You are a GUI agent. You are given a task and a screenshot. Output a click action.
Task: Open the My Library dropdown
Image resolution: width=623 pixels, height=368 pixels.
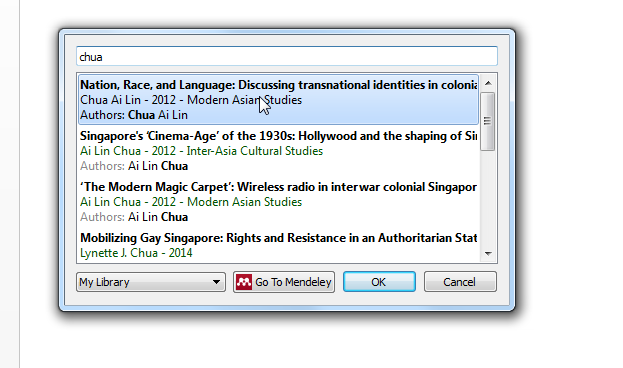point(151,282)
